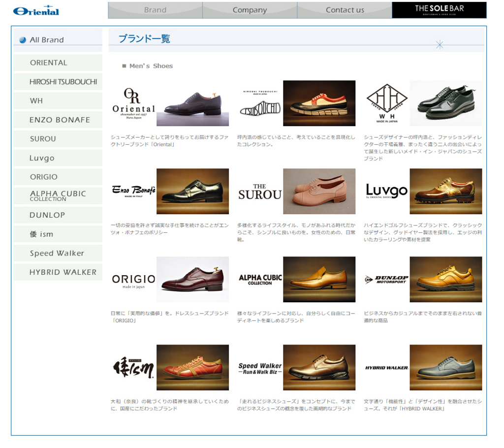
Task: Open the Company tab
Action: point(250,10)
